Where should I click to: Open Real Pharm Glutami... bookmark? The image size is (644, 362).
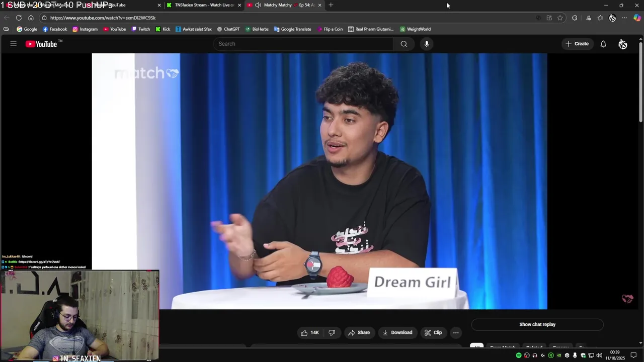[371, 29]
